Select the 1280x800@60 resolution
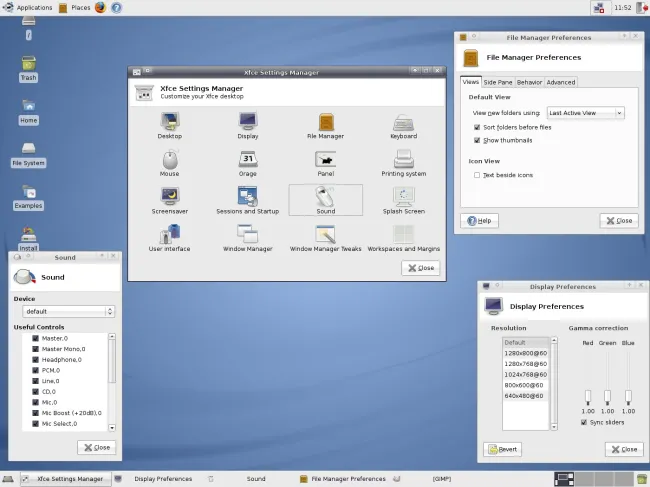 (526, 353)
